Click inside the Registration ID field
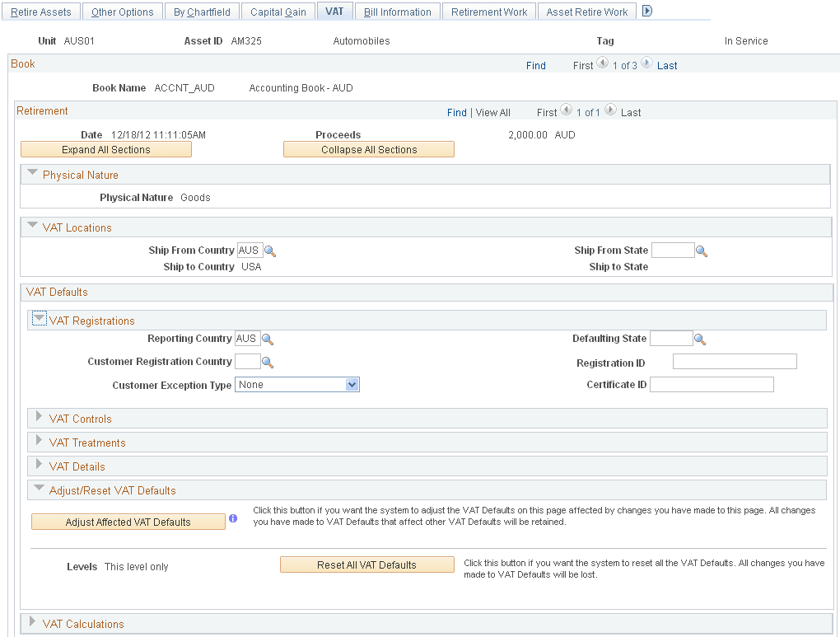The image size is (840, 637). point(734,361)
